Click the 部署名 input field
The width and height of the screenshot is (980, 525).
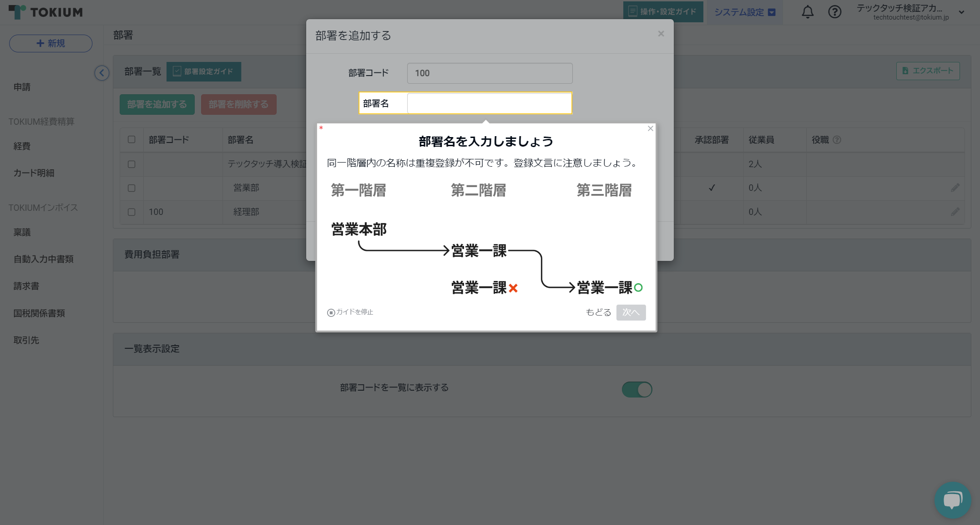[489, 103]
